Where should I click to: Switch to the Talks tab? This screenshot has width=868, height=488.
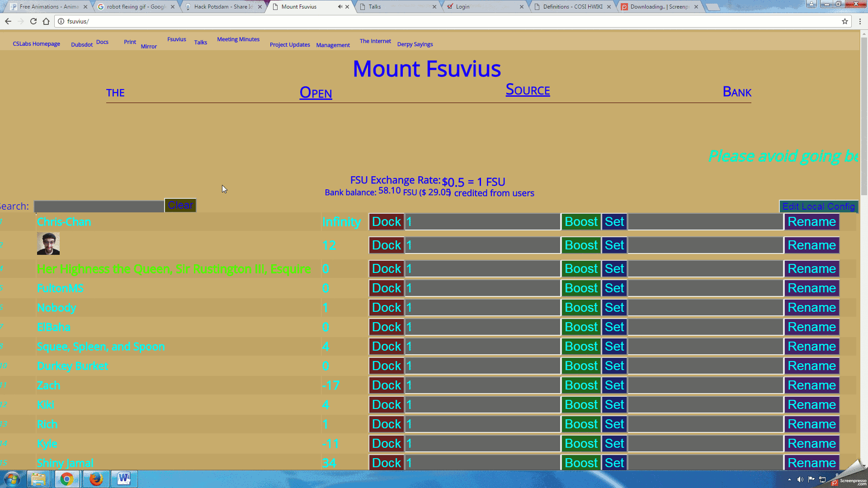point(398,7)
